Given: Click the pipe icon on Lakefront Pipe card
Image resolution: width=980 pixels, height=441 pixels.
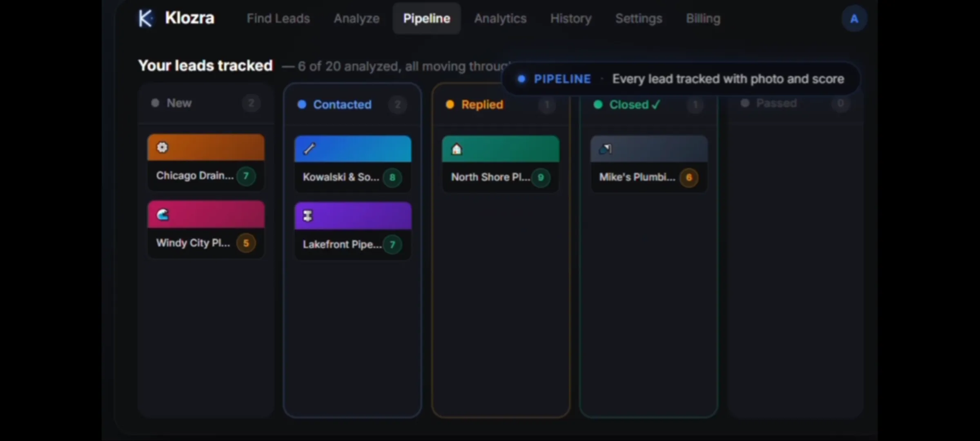Looking at the screenshot, I should pyautogui.click(x=308, y=216).
